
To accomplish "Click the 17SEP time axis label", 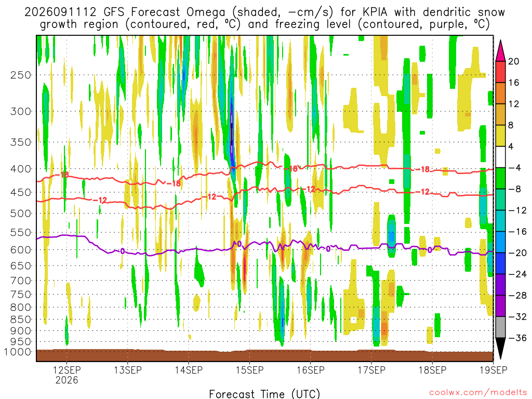I will pyautogui.click(x=371, y=370).
